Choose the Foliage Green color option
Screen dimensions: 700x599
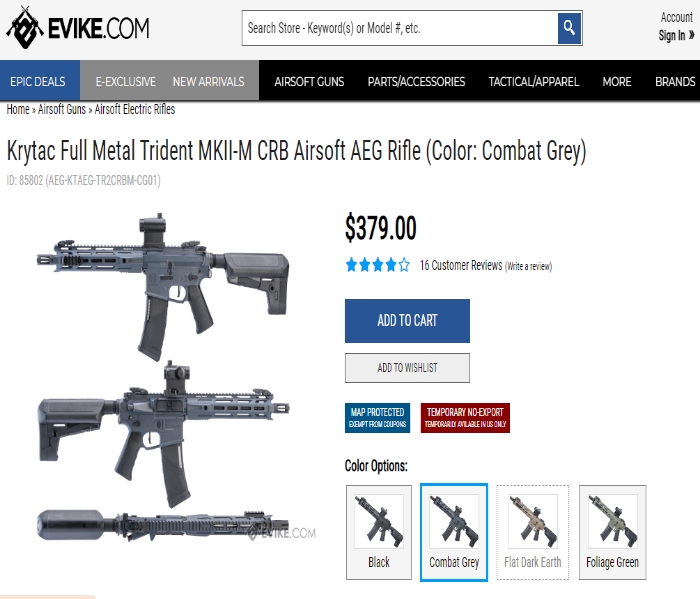[x=612, y=532]
